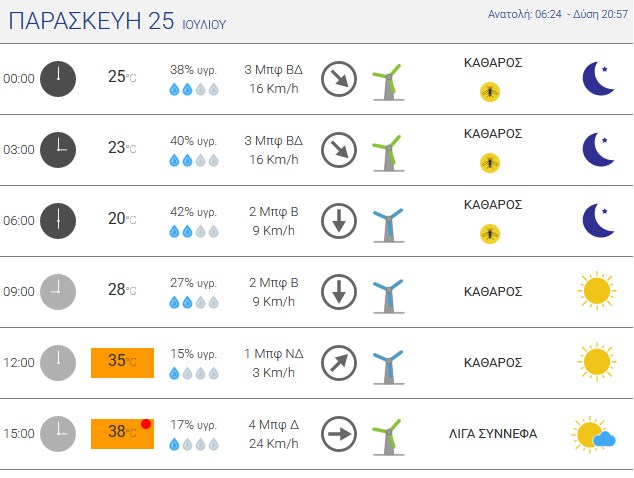Image resolution: width=634 pixels, height=478 pixels.
Task: Click the wind turbine icon at 06:00
Action: click(x=388, y=225)
